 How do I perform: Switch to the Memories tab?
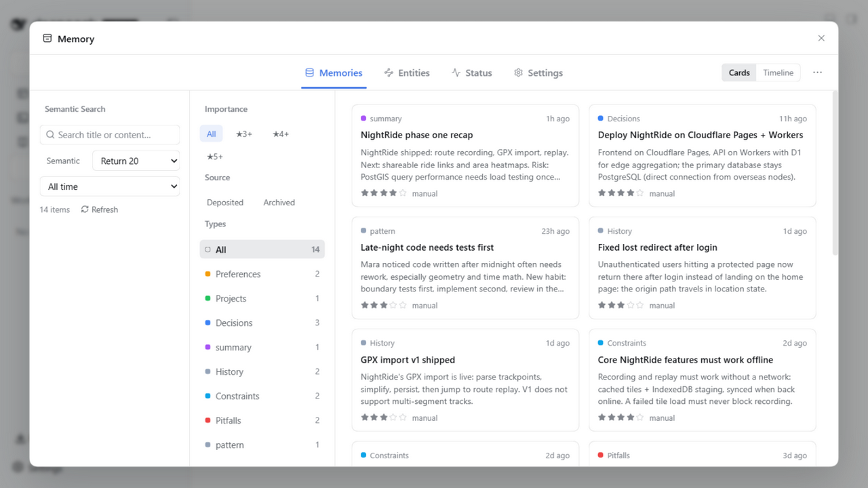tap(334, 73)
